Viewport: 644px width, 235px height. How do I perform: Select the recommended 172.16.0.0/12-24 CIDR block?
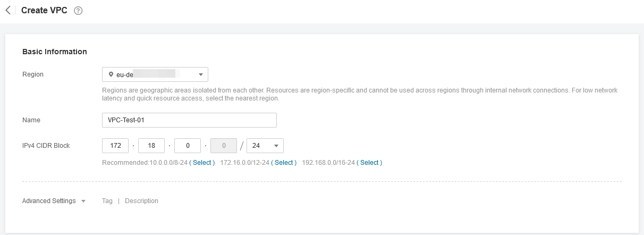coord(284,163)
